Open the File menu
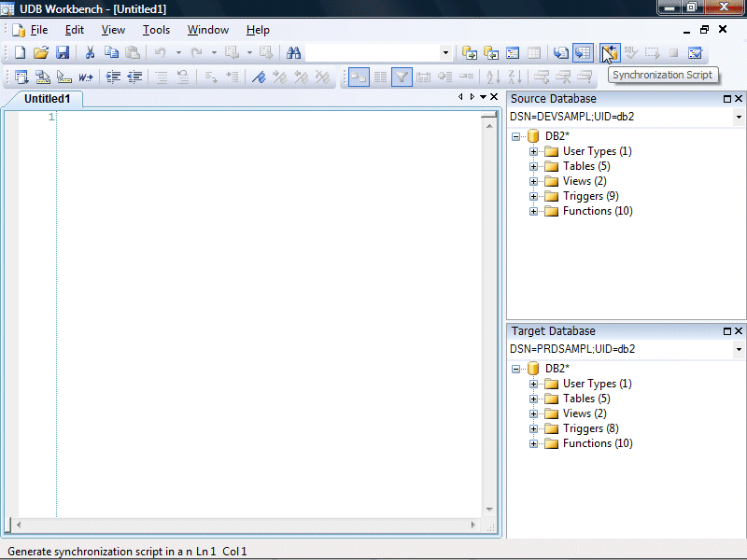Viewport: 747px width, 560px height. (39, 30)
